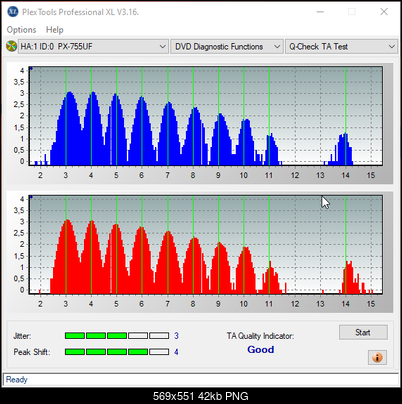Click the disc drive icon beside HA:1 ID:0
Viewport: 402px width, 404px height.
tap(11, 46)
